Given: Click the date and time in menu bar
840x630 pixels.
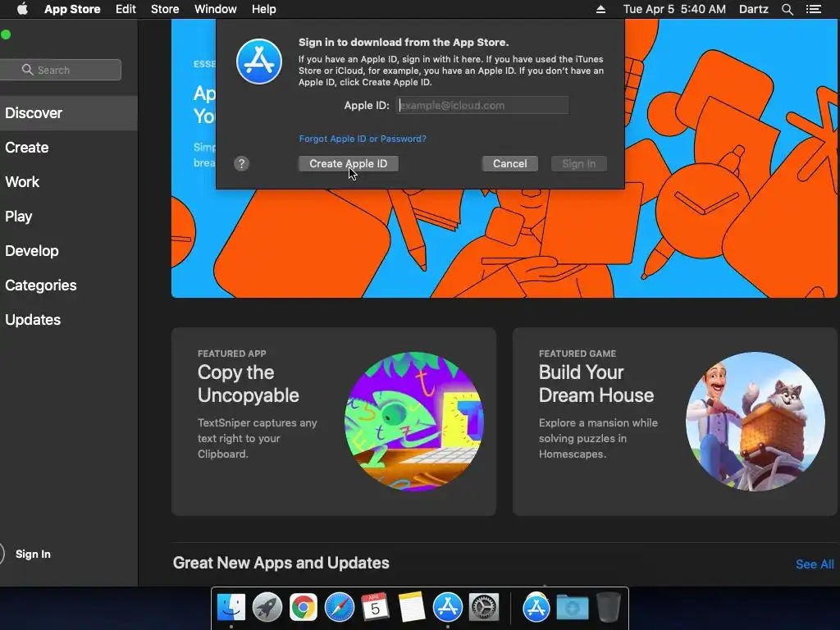Looking at the screenshot, I should click(x=674, y=9).
